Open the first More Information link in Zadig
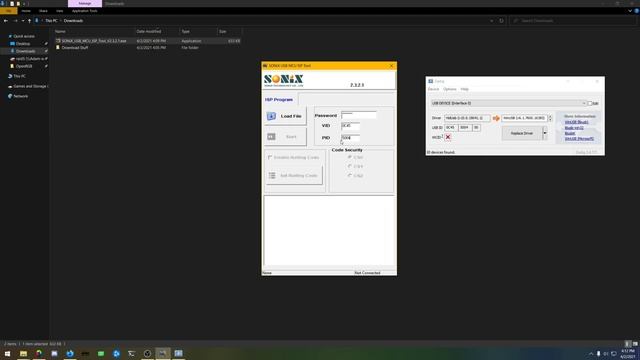This screenshot has width=640, height=360. (576, 122)
